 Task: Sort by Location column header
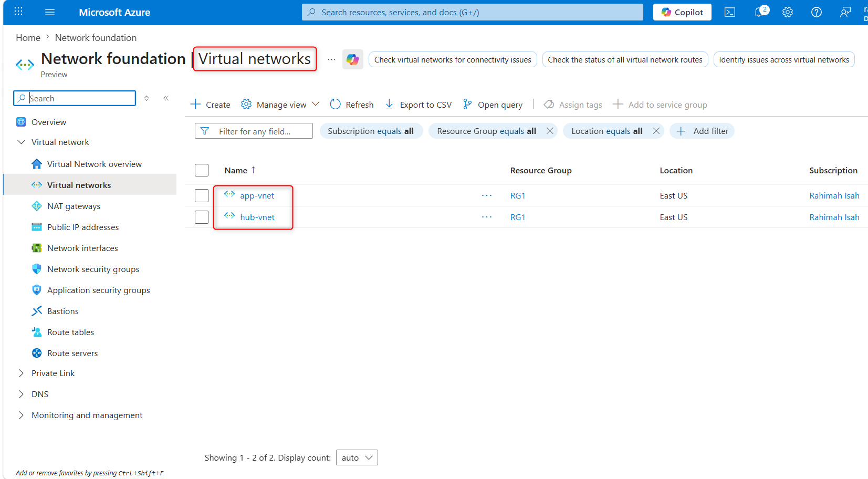pyautogui.click(x=676, y=170)
